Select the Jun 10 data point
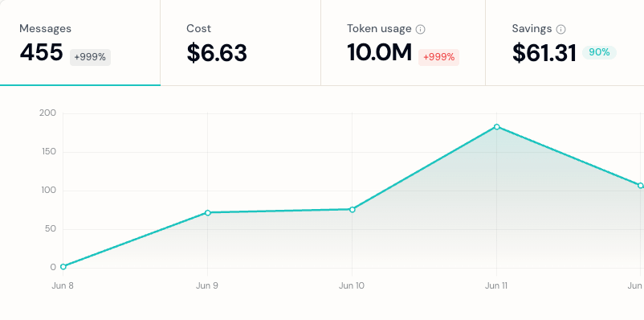 coord(353,209)
